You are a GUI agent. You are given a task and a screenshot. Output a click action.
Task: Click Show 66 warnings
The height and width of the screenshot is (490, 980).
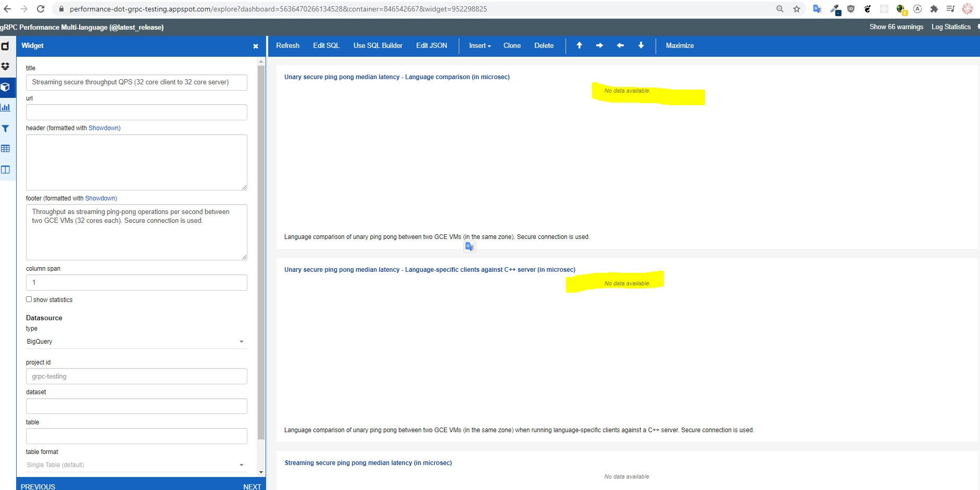(896, 27)
